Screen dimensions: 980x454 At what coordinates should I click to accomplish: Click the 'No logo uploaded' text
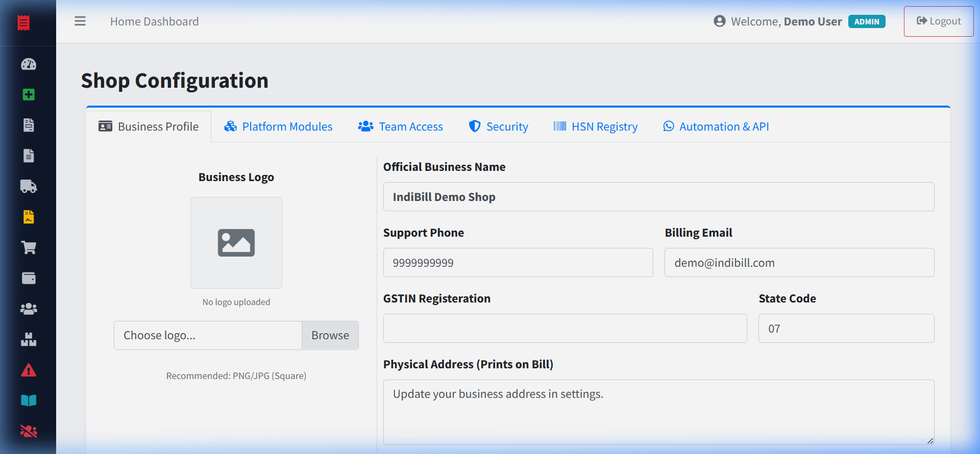236,302
